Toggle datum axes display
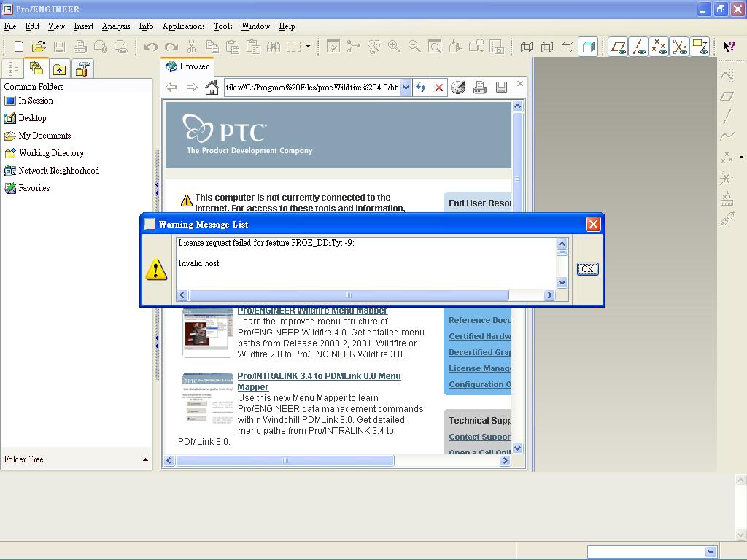 [x=639, y=47]
